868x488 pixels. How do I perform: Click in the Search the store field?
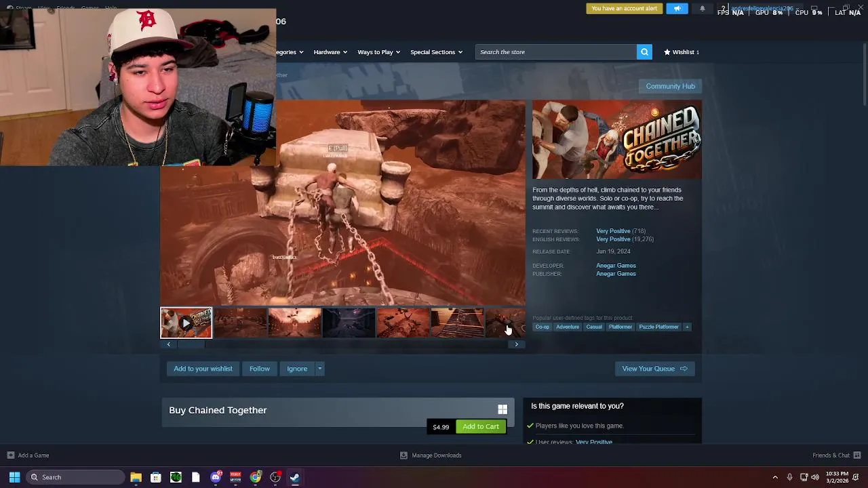pos(556,52)
